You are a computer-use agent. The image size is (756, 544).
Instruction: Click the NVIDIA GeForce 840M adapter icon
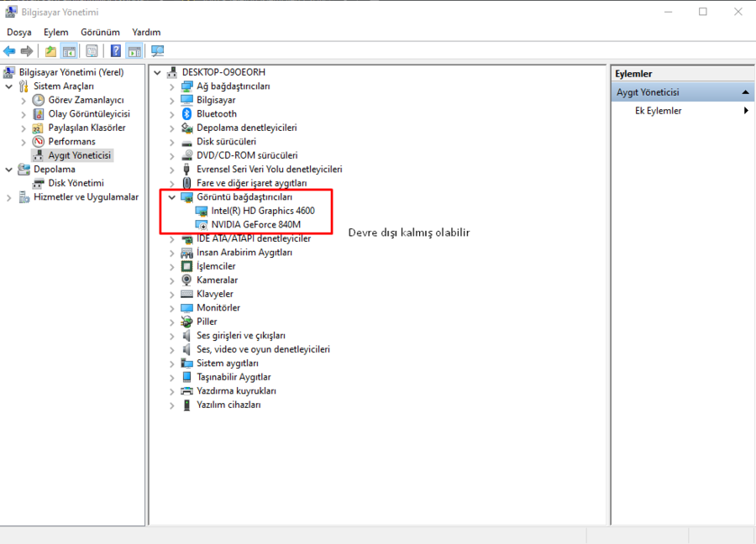(202, 225)
